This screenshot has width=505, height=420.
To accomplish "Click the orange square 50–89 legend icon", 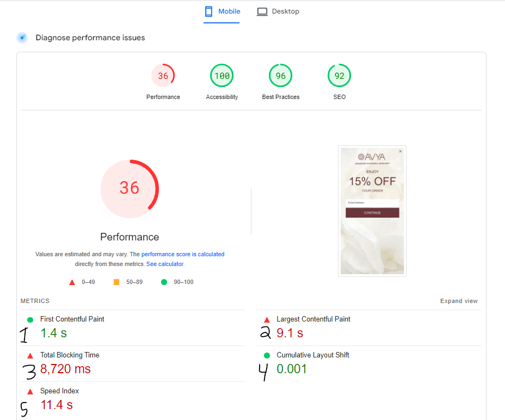I will (x=116, y=282).
